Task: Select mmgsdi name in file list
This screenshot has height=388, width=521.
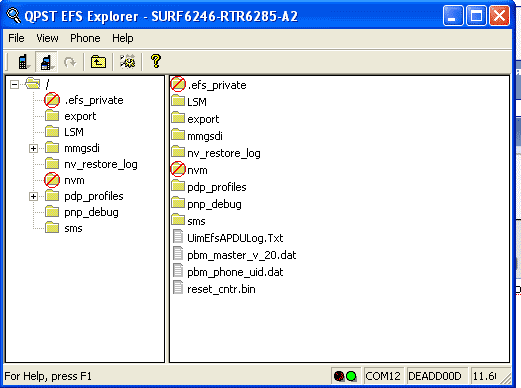Action: click(x=205, y=136)
